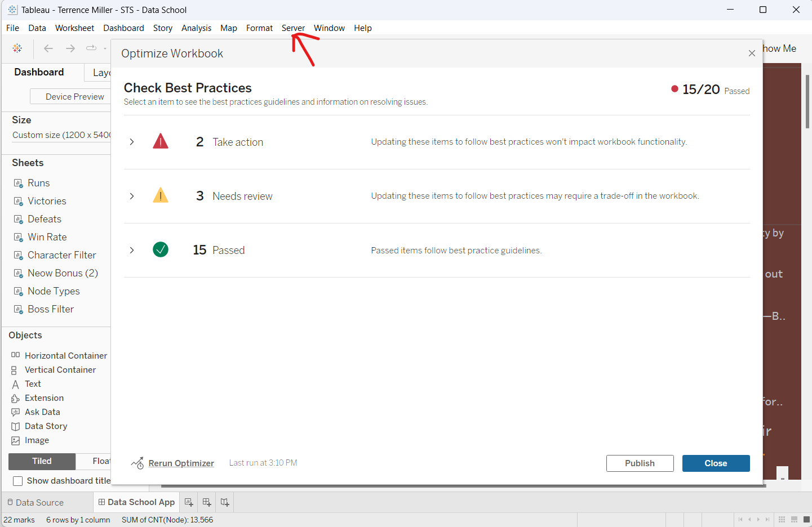Click the show sheet sorter icon in status bar

coord(806,520)
